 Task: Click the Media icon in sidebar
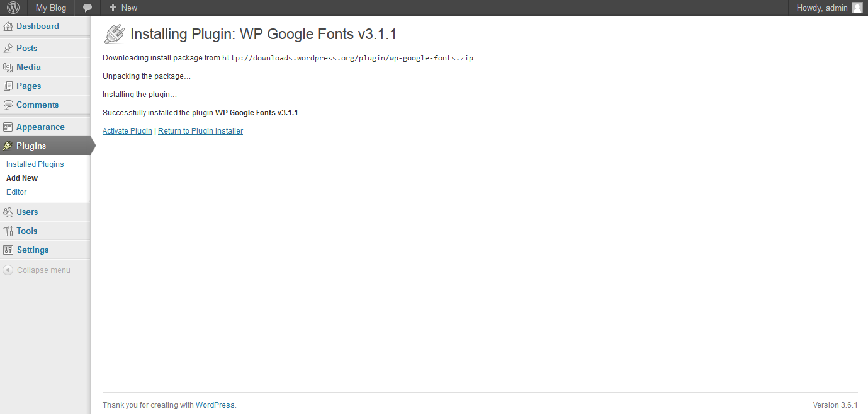click(x=8, y=67)
